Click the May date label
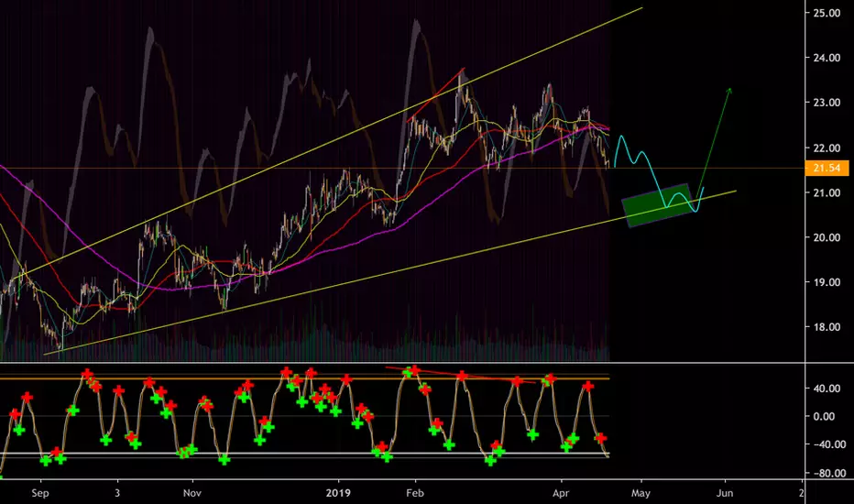The image size is (854, 504). (641, 493)
